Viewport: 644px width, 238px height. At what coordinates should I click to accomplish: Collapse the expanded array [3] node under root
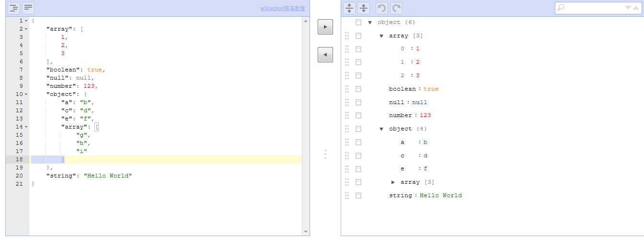tap(381, 36)
